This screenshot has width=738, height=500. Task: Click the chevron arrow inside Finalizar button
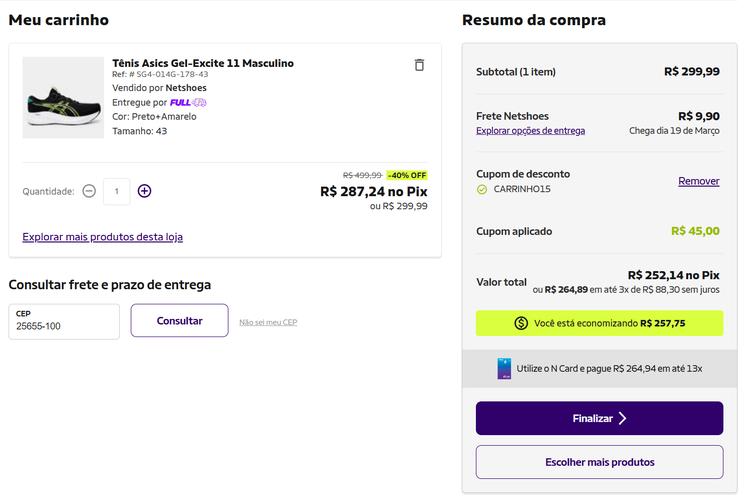(622, 418)
